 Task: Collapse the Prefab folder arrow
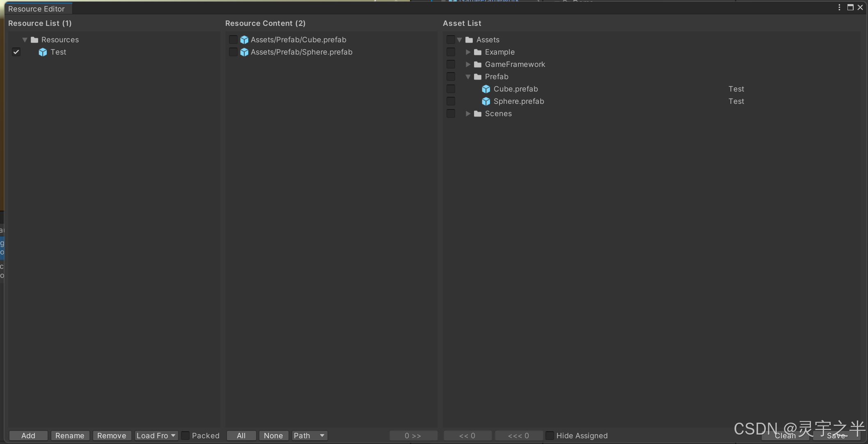(468, 77)
